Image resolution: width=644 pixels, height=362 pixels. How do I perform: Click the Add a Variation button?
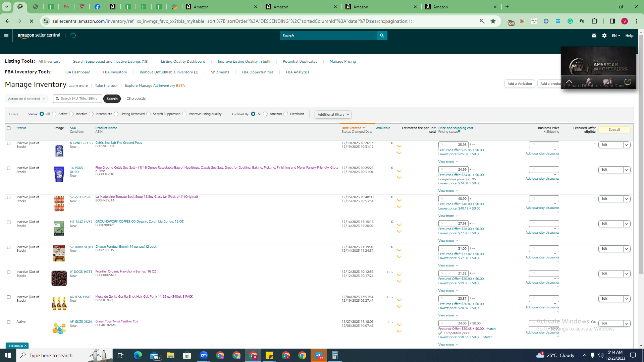520,84
